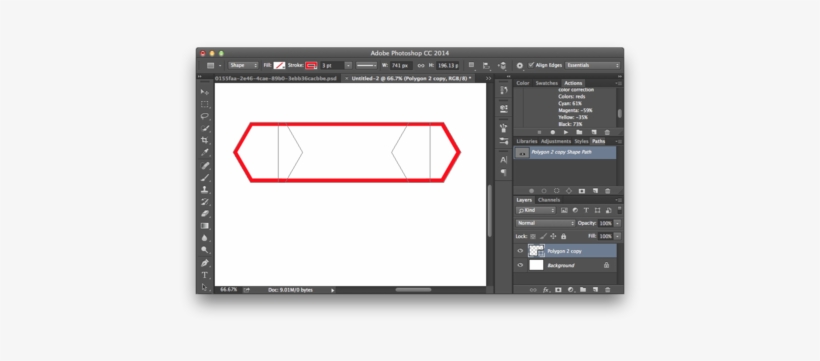
Task: Toggle lock position
Action: pos(553,236)
